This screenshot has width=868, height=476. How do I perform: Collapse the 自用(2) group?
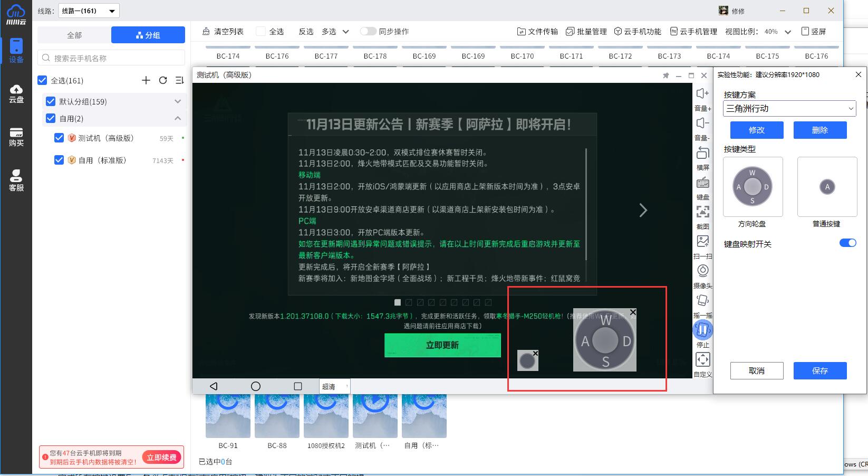pos(178,118)
